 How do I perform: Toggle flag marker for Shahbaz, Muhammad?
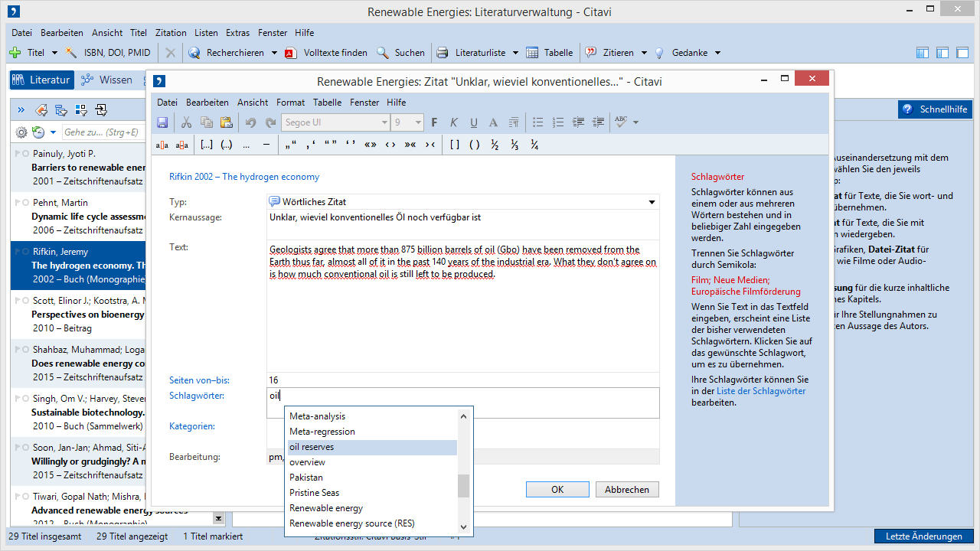pyautogui.click(x=18, y=350)
